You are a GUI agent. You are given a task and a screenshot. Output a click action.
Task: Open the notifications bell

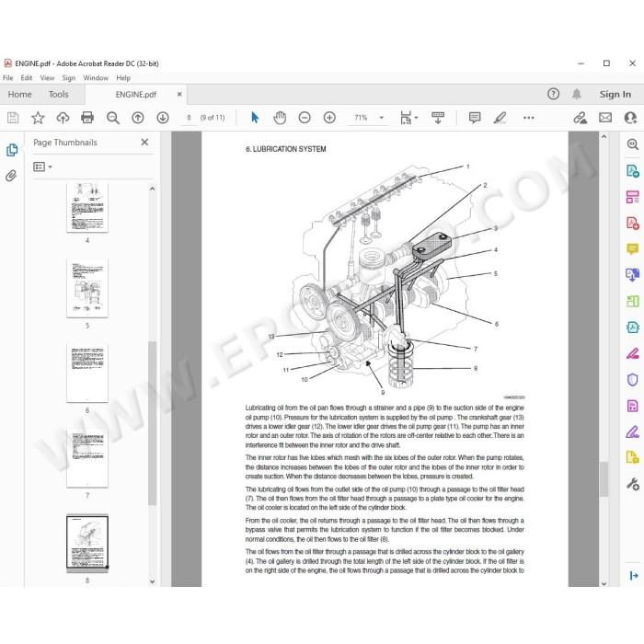577,94
